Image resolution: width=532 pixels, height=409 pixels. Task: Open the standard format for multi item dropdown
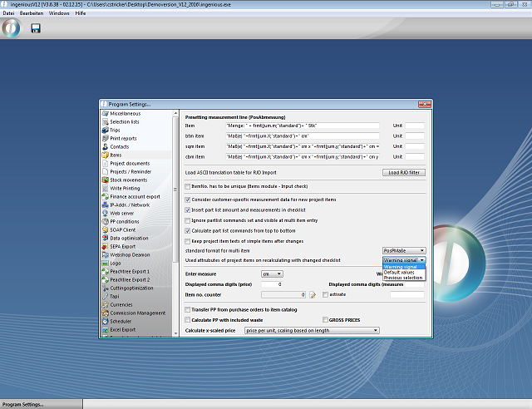[404, 250]
